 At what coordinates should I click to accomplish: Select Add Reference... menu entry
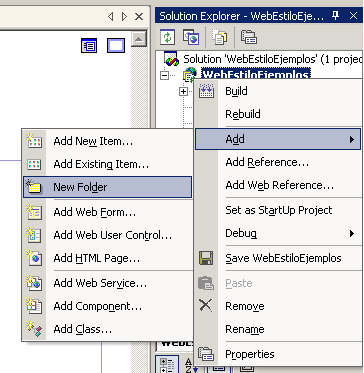(x=278, y=162)
